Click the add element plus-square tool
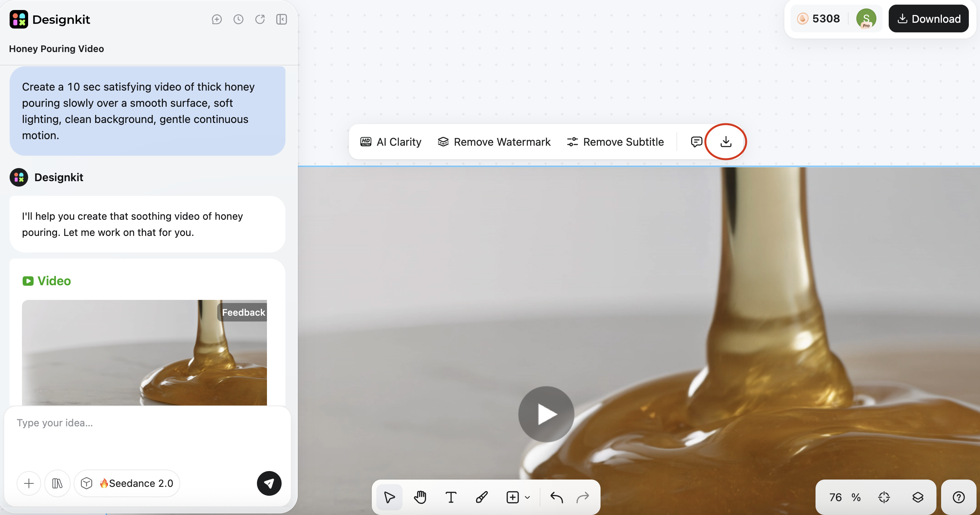 (512, 497)
